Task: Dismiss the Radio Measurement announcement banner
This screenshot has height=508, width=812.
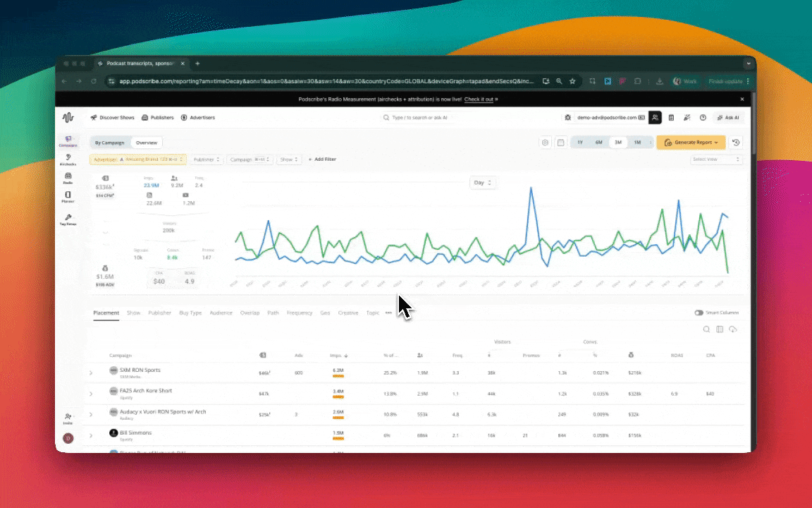Action: (742, 99)
